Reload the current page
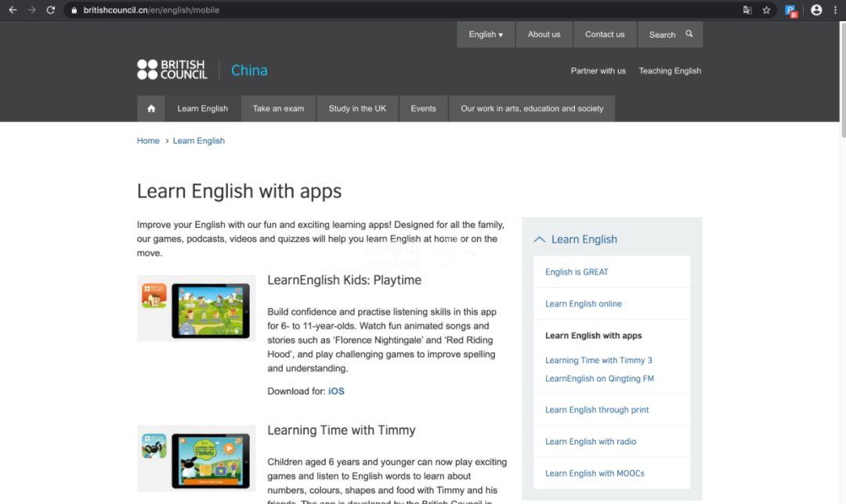The width and height of the screenshot is (846, 504). (51, 10)
